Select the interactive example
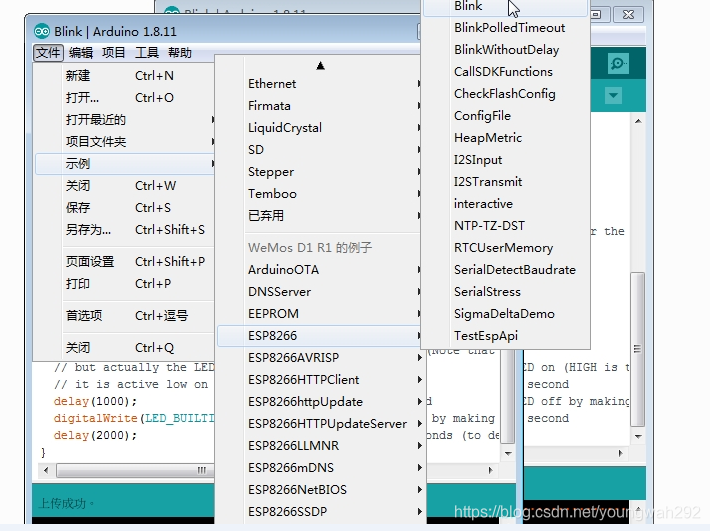 click(506, 204)
